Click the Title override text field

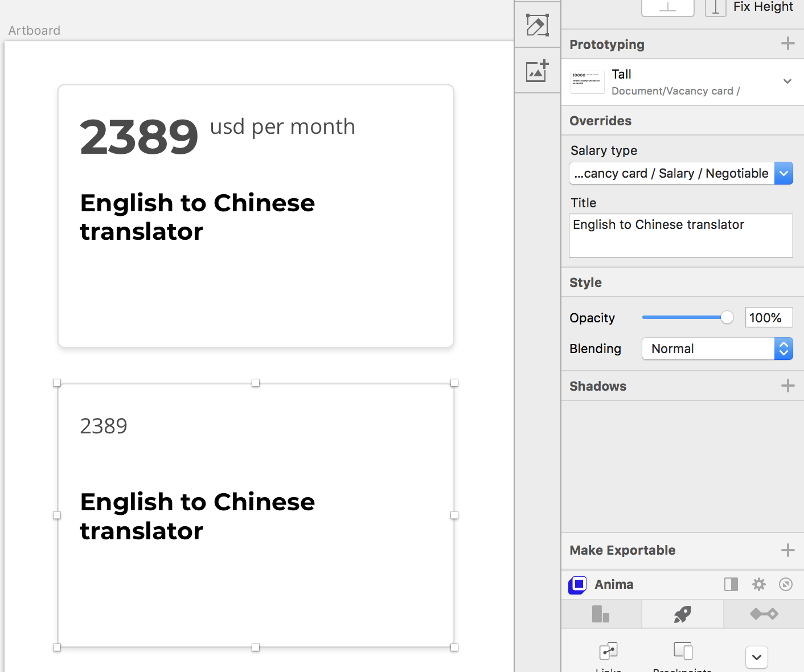pos(680,236)
